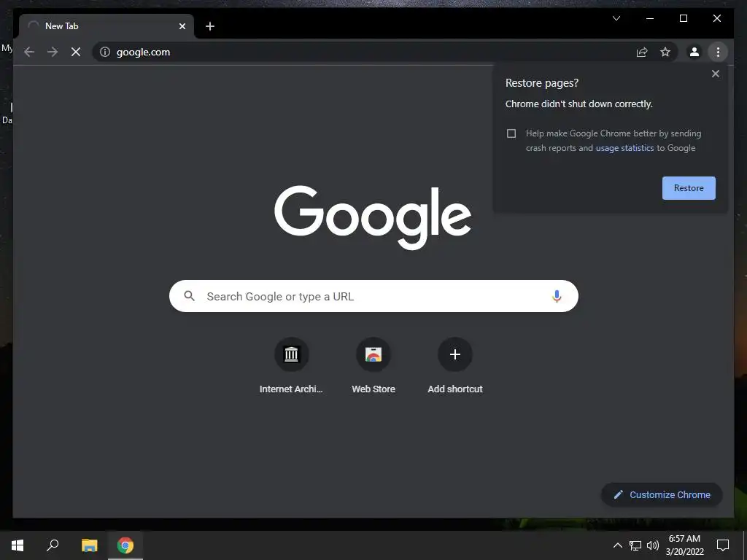Focus the Search Google or type a URL box

coord(373,296)
